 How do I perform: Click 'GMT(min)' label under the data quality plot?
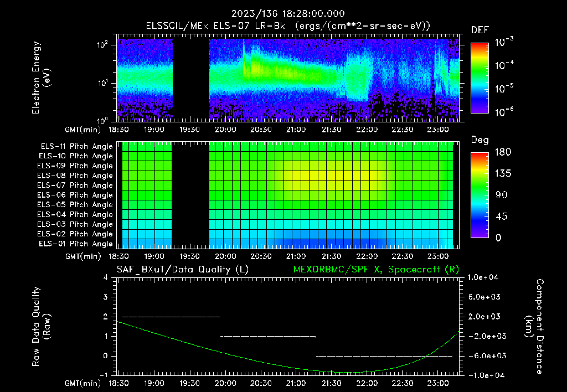pyautogui.click(x=83, y=383)
